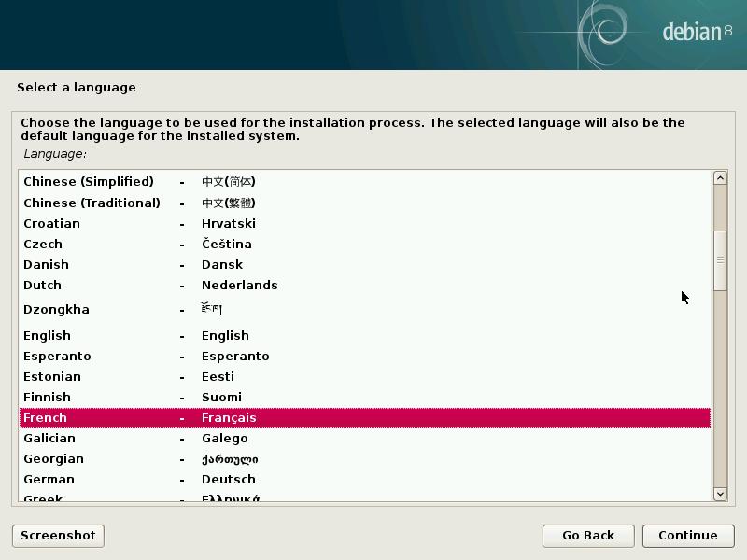The height and width of the screenshot is (560, 747).
Task: Click the highlighted French row
Action: click(x=364, y=417)
